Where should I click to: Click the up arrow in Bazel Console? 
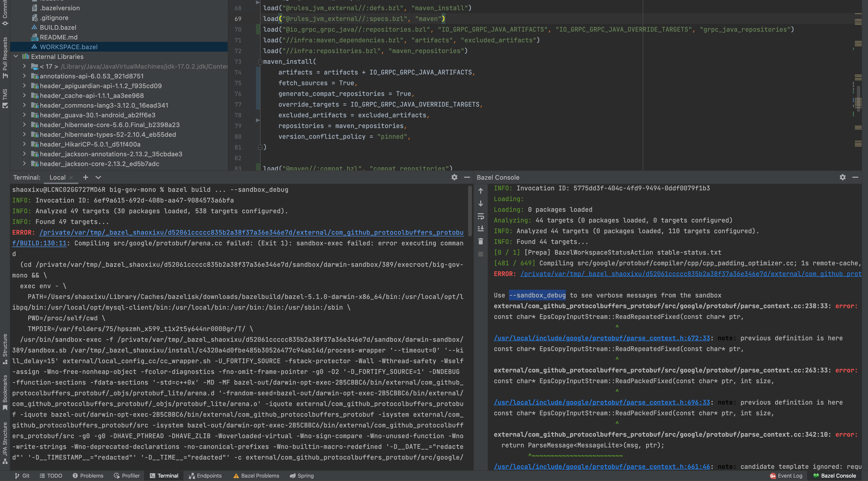(481, 191)
